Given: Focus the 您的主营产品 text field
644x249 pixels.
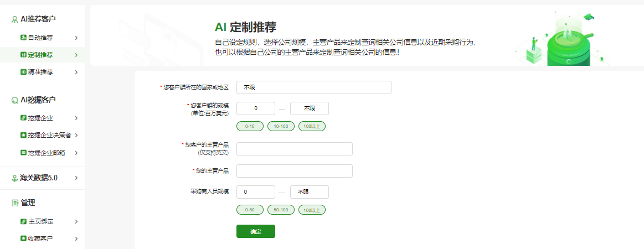Looking at the screenshot, I should 294,171.
